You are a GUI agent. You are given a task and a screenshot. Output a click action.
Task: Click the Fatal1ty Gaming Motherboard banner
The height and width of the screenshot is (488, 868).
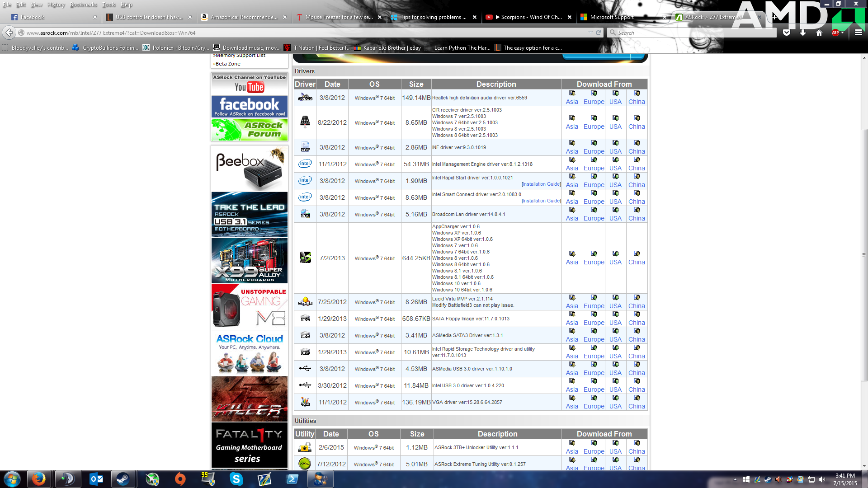(x=249, y=445)
